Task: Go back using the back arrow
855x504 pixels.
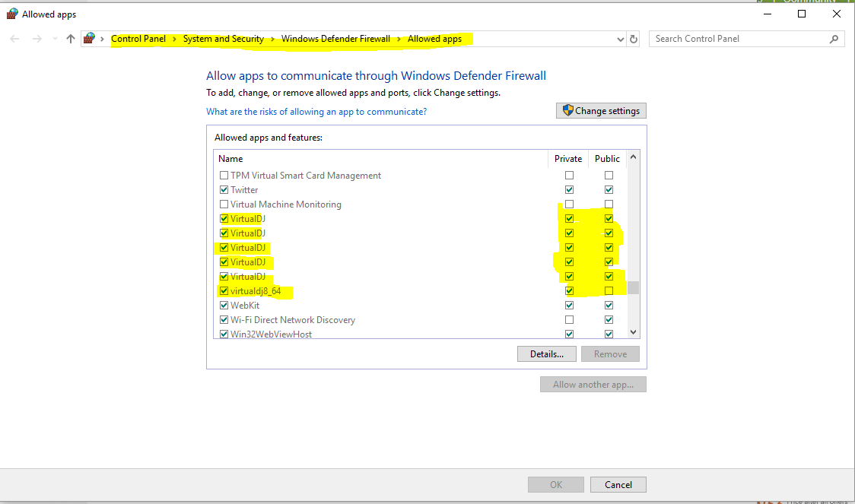Action: pyautogui.click(x=14, y=39)
